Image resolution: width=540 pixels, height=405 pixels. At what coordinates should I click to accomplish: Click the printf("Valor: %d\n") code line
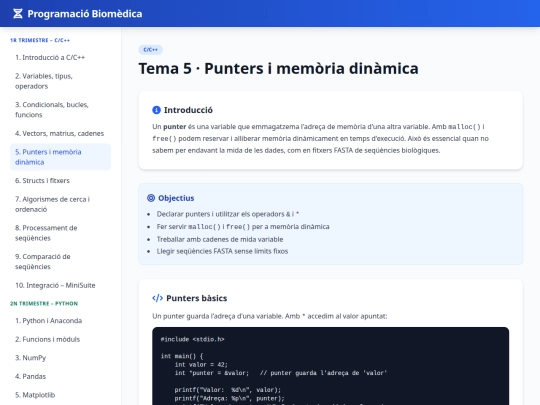(x=228, y=390)
